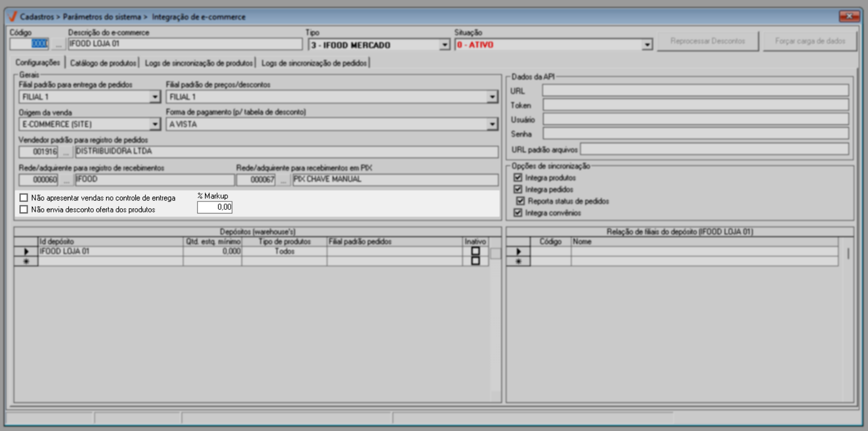Click the PIX adquirente code field 000067
The height and width of the screenshot is (431, 868).
click(x=256, y=180)
